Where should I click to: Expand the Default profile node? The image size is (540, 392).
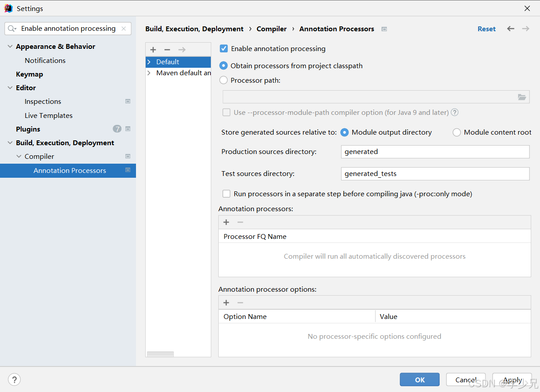pos(149,62)
